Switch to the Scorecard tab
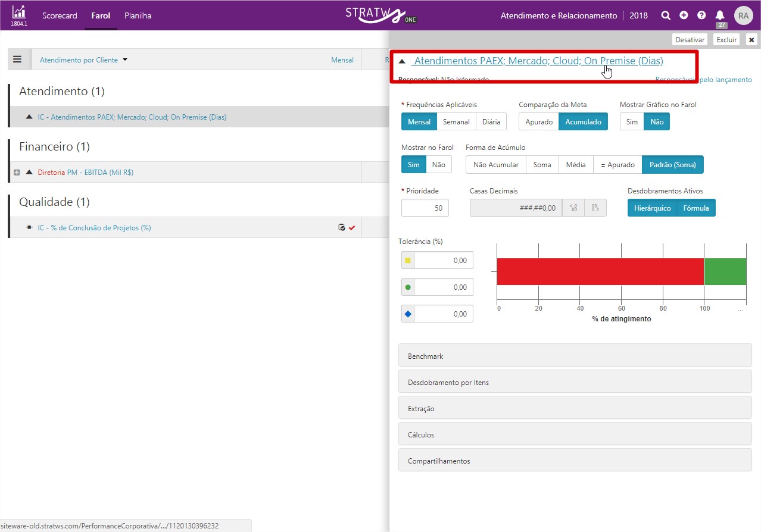Viewport: 761px width, 532px height. click(60, 15)
